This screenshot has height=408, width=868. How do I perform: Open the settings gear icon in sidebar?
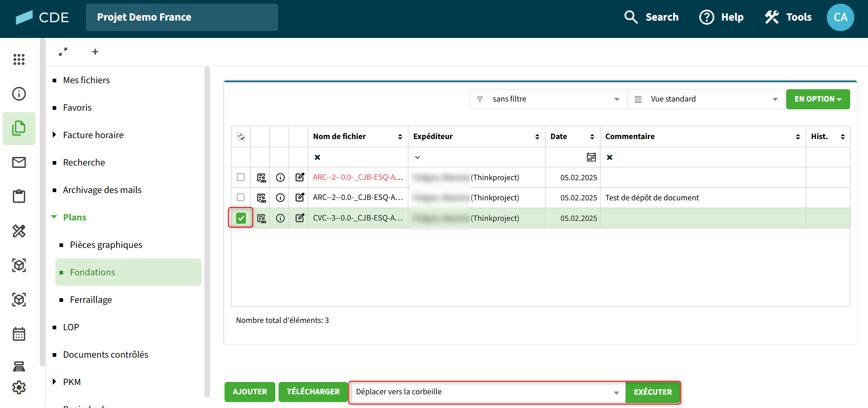pyautogui.click(x=19, y=387)
